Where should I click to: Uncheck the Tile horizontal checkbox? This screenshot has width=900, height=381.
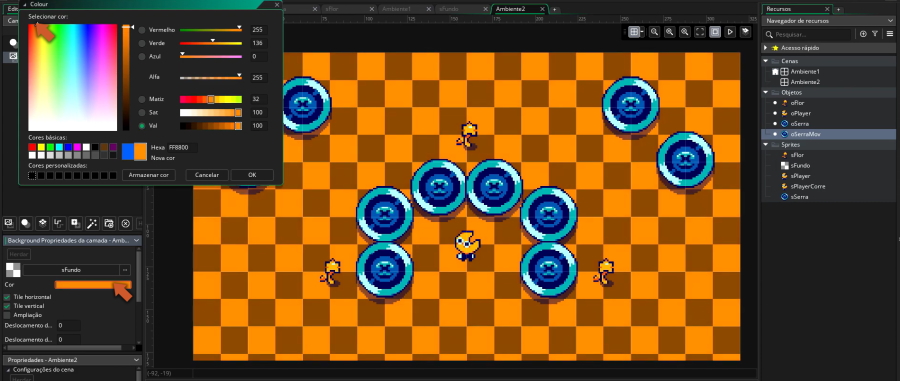tap(7, 297)
